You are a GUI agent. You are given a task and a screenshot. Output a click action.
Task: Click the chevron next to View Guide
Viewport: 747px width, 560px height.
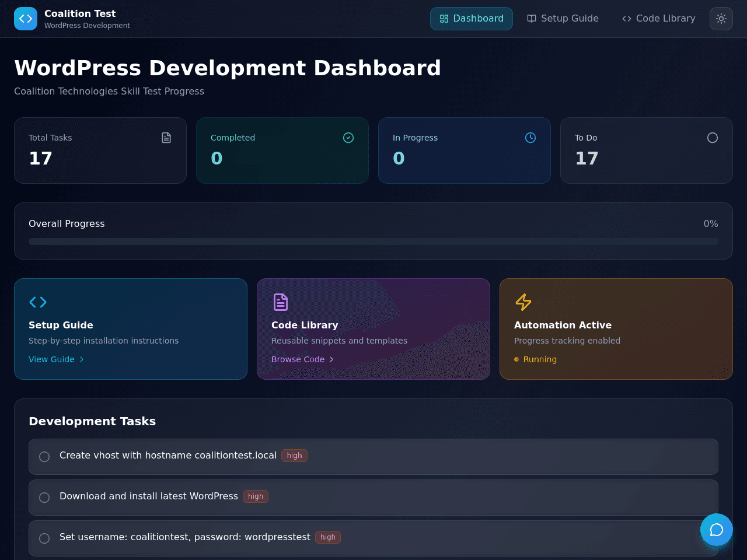(x=82, y=359)
